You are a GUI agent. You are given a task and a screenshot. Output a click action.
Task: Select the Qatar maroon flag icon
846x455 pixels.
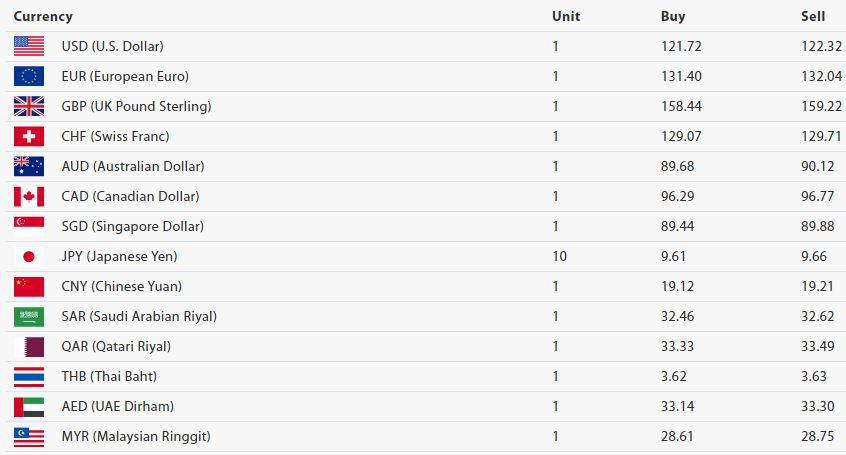point(29,347)
